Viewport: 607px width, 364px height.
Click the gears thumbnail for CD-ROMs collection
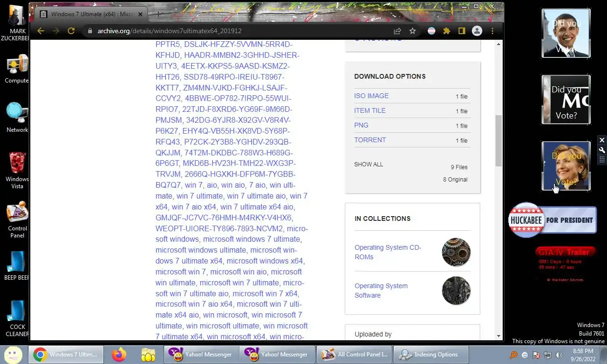(x=456, y=252)
